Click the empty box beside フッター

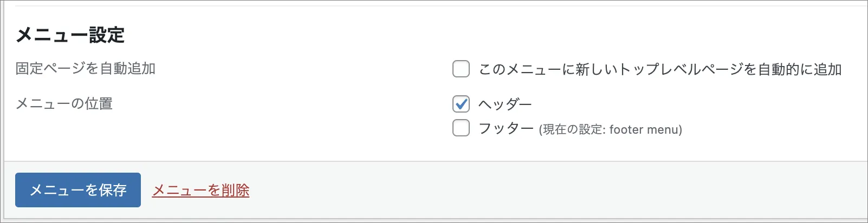(x=461, y=128)
